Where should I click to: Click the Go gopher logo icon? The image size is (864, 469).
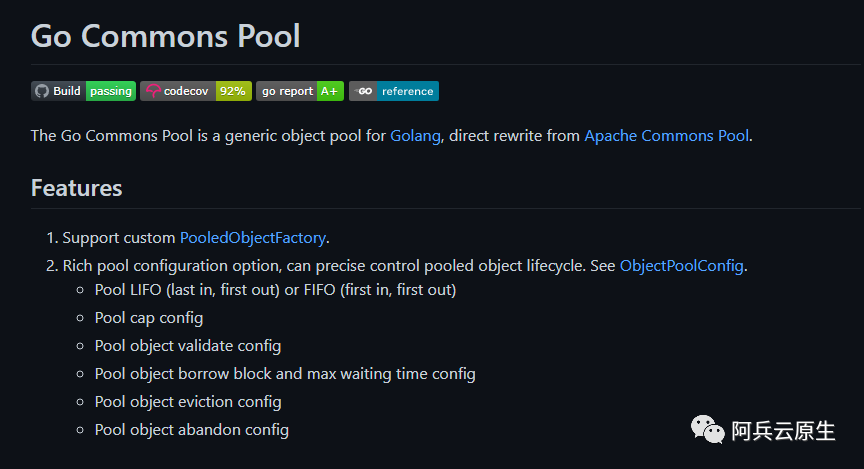tap(364, 91)
